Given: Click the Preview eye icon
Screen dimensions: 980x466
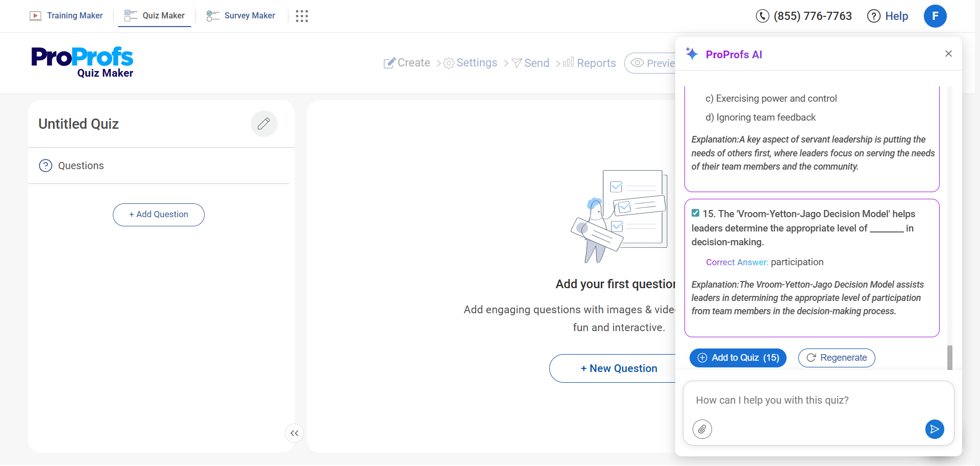Looking at the screenshot, I should (636, 63).
